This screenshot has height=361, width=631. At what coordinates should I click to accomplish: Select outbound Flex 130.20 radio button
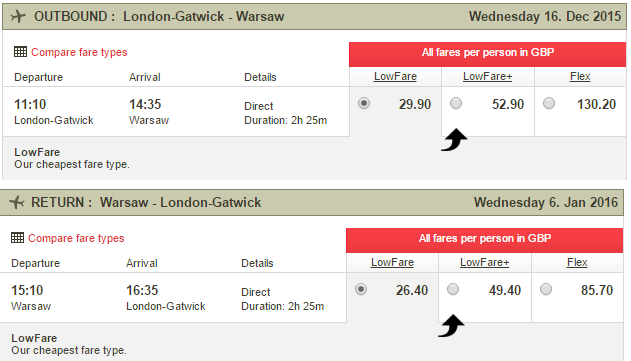point(549,103)
